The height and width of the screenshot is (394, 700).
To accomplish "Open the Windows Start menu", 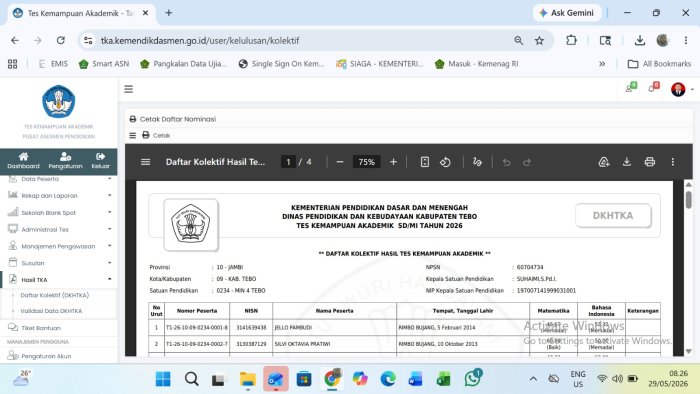I will pos(163,379).
